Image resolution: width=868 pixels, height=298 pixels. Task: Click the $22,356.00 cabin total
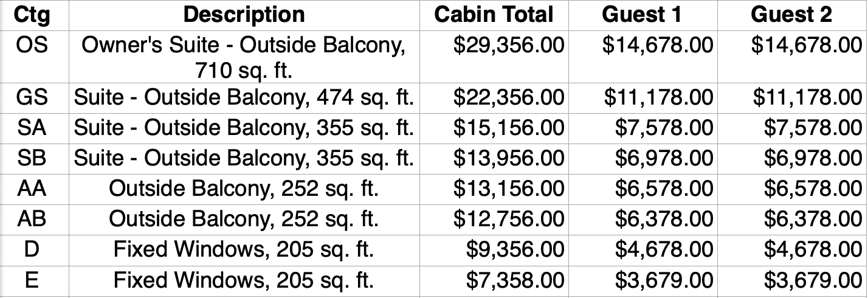point(509,97)
